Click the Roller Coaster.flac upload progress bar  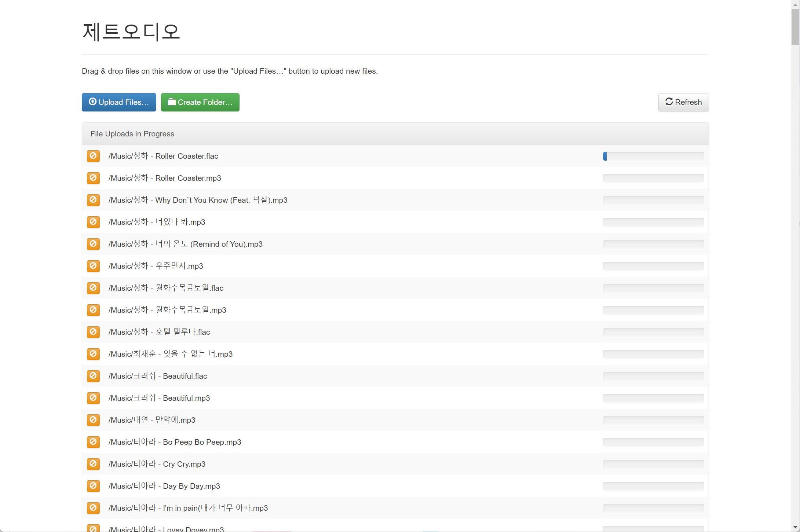click(x=653, y=156)
